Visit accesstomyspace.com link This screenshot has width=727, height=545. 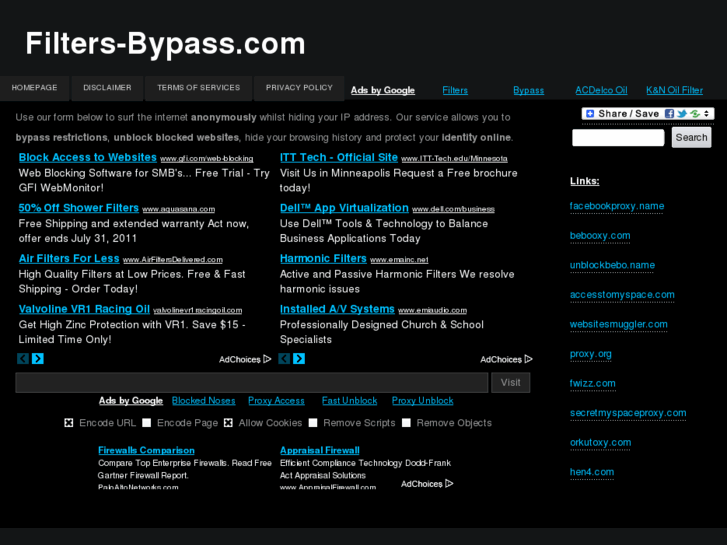[x=622, y=295]
